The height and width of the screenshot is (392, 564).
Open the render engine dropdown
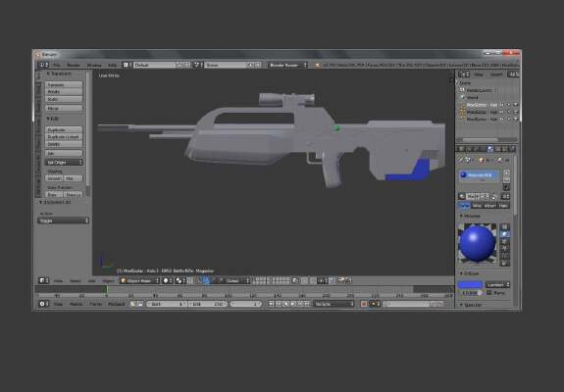287,65
